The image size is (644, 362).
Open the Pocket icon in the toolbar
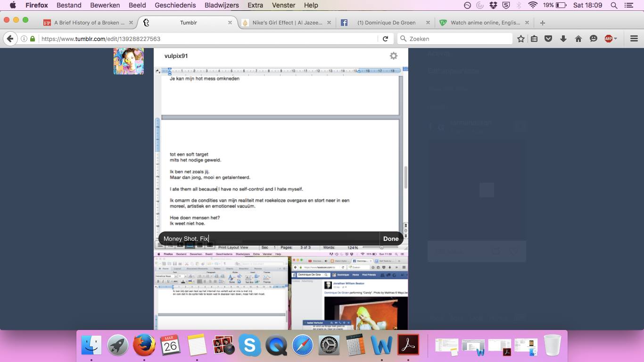tap(548, 39)
